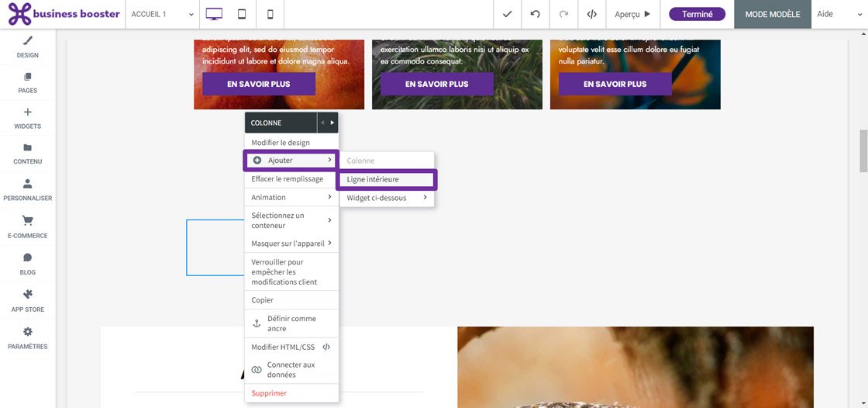The image size is (868, 408).
Task: Expand Widget ci-dessous submenu
Action: pos(387,198)
